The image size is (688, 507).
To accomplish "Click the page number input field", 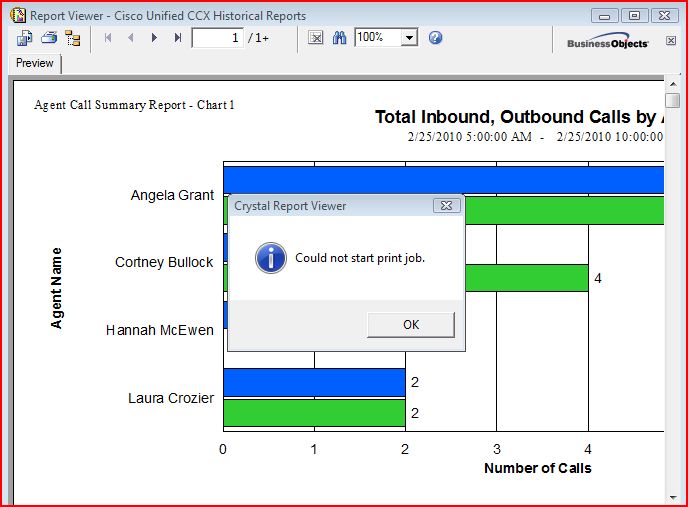I will (x=218, y=38).
